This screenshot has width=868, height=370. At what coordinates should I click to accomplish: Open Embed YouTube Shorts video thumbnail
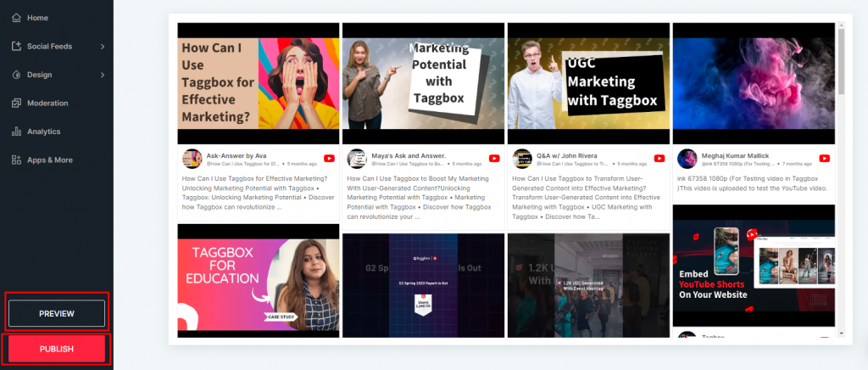point(753,265)
